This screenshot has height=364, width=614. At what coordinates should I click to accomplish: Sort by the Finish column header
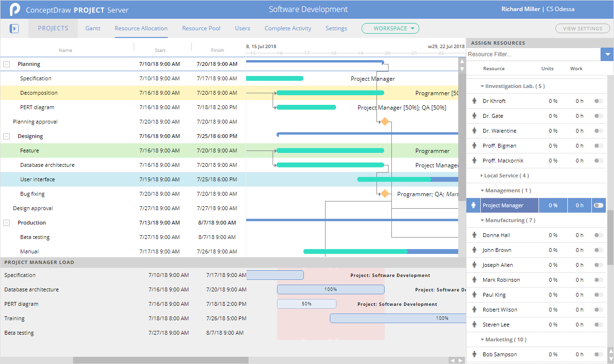217,50
